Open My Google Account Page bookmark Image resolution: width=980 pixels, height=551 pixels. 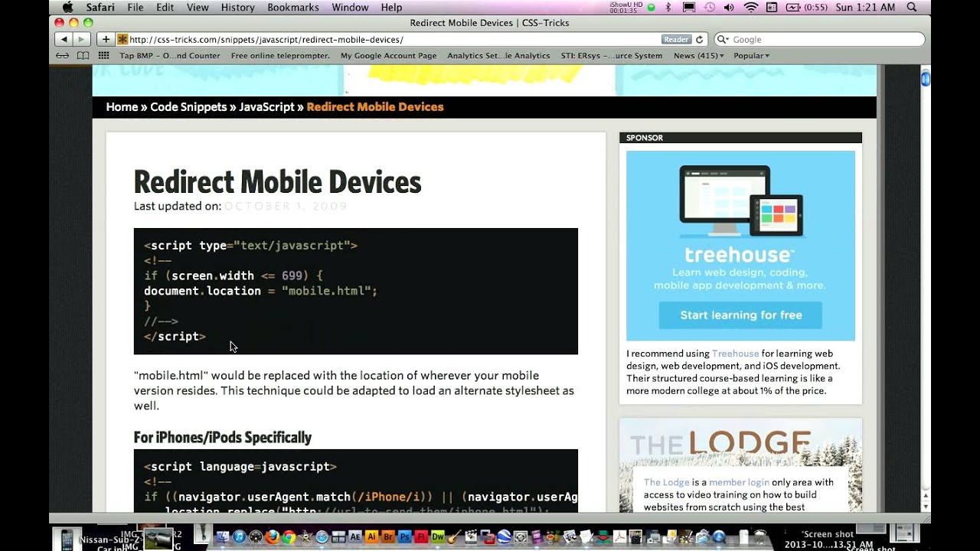point(388,56)
